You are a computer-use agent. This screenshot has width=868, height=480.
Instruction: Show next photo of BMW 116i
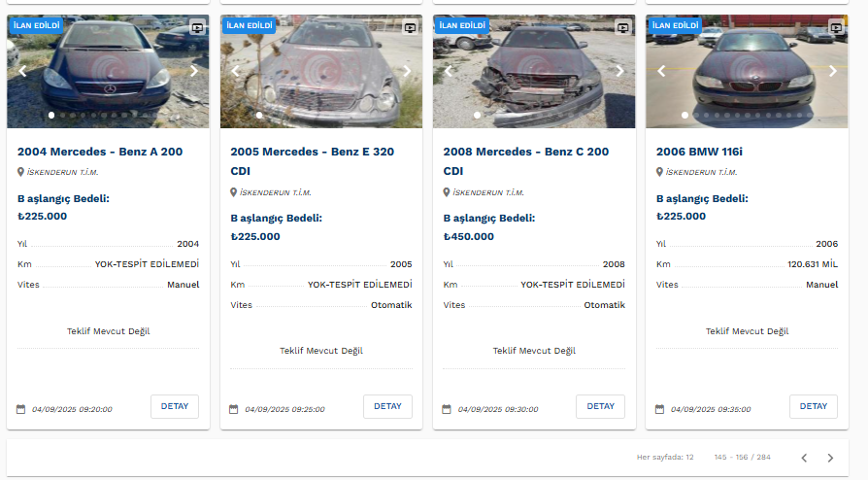(832, 70)
